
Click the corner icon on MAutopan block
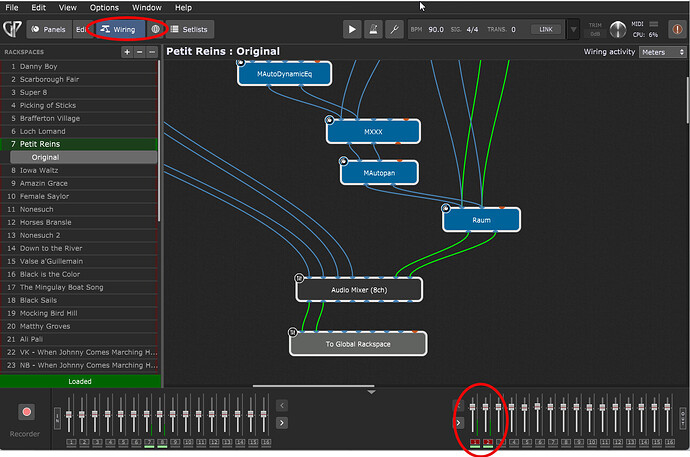coord(343,161)
